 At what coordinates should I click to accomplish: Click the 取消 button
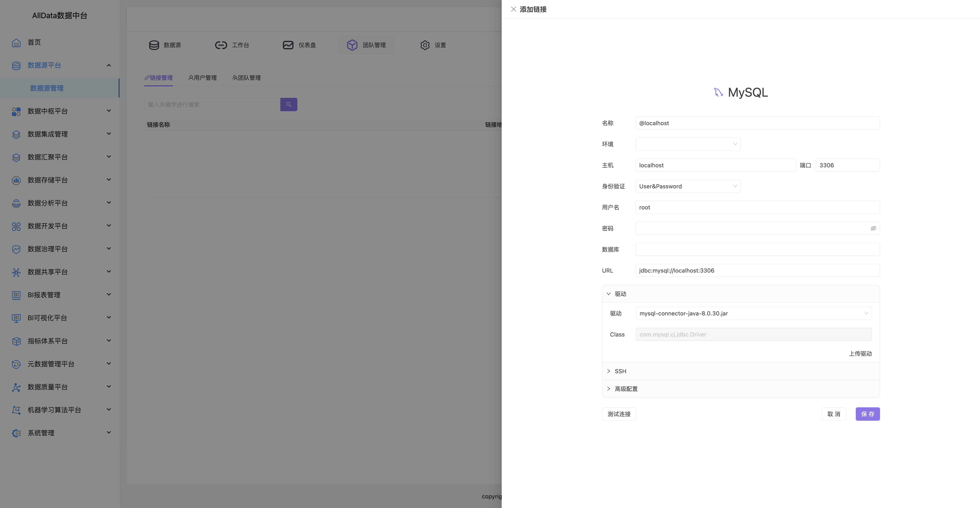click(834, 414)
